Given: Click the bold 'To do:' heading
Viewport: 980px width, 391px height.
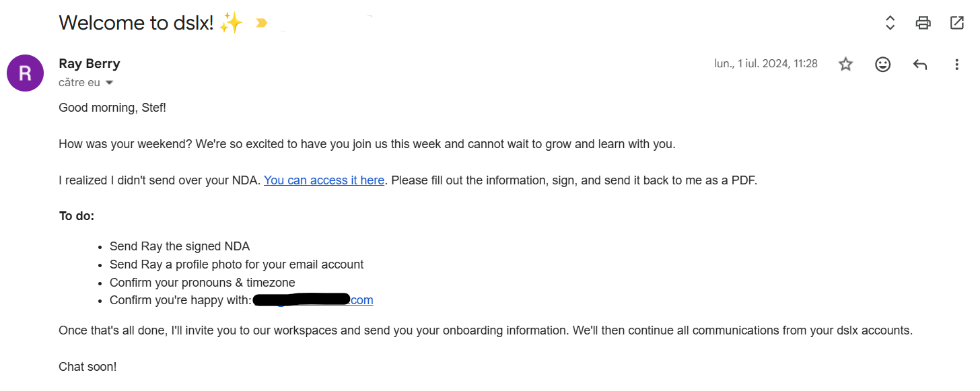Looking at the screenshot, I should pos(77,216).
